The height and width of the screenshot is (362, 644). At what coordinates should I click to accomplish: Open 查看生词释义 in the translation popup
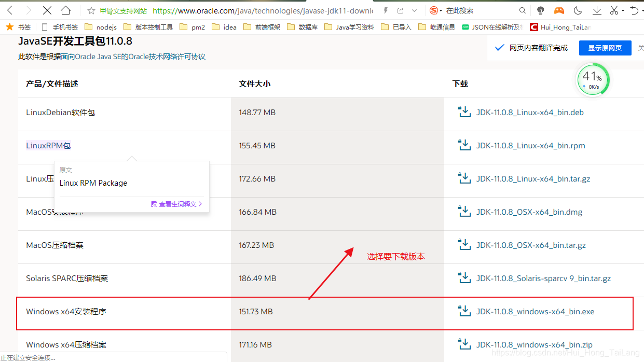[176, 204]
